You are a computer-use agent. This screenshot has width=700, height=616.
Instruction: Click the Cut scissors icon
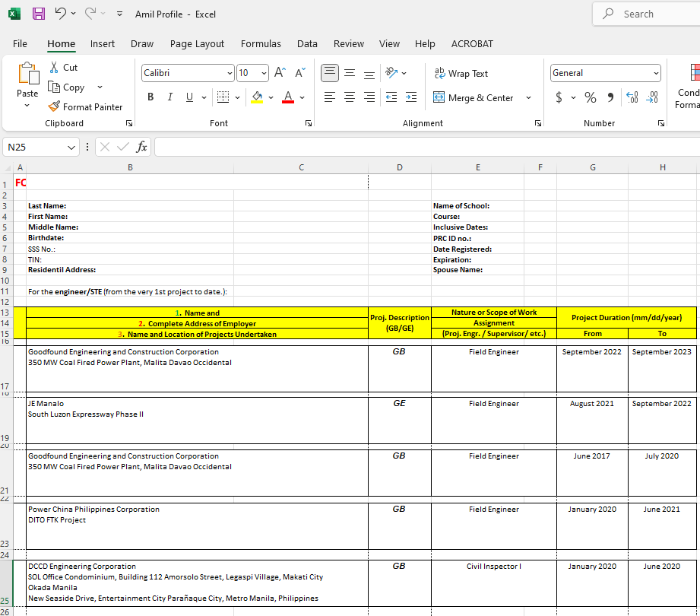55,68
